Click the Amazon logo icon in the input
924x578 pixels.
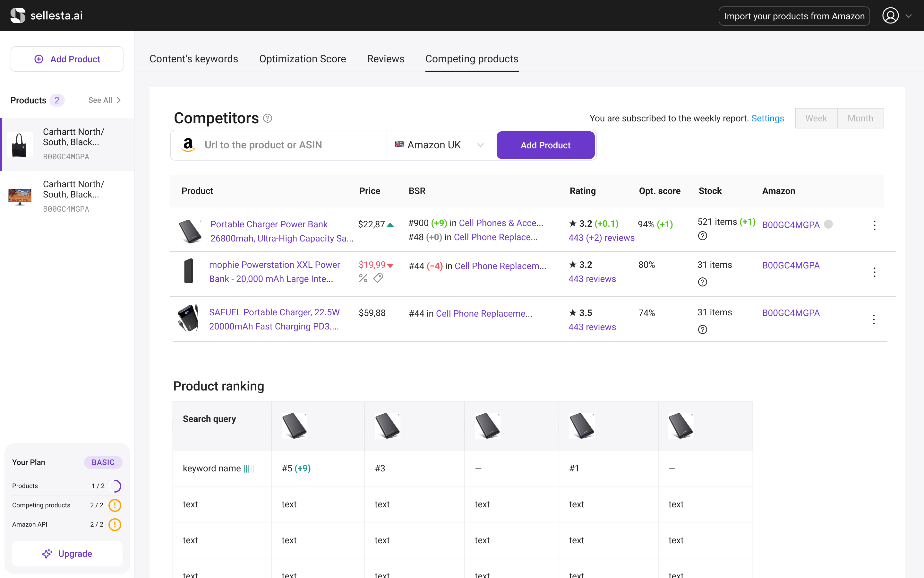pos(188,145)
